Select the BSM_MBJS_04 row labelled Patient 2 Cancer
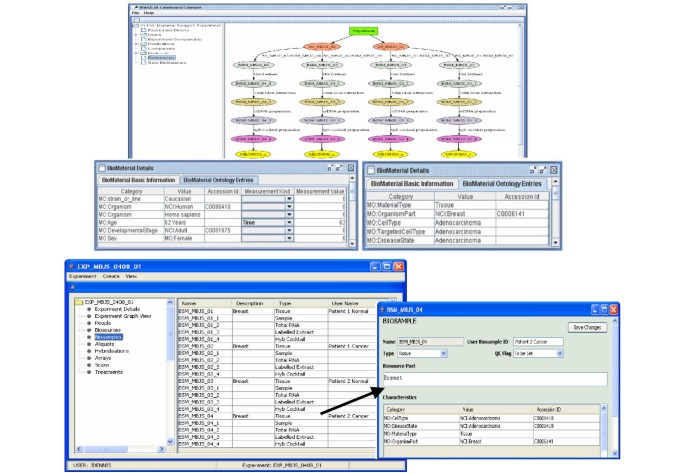The image size is (685, 473). tap(277, 416)
